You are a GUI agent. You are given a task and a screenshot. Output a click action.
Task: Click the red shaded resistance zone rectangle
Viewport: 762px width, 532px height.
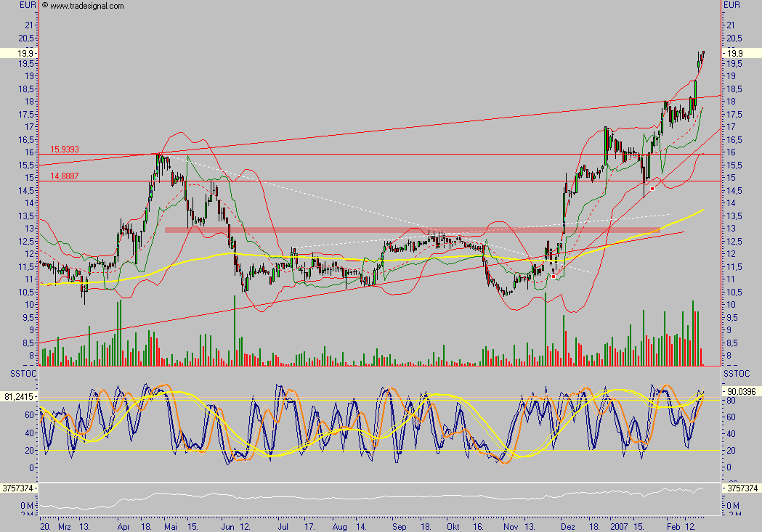click(412, 230)
